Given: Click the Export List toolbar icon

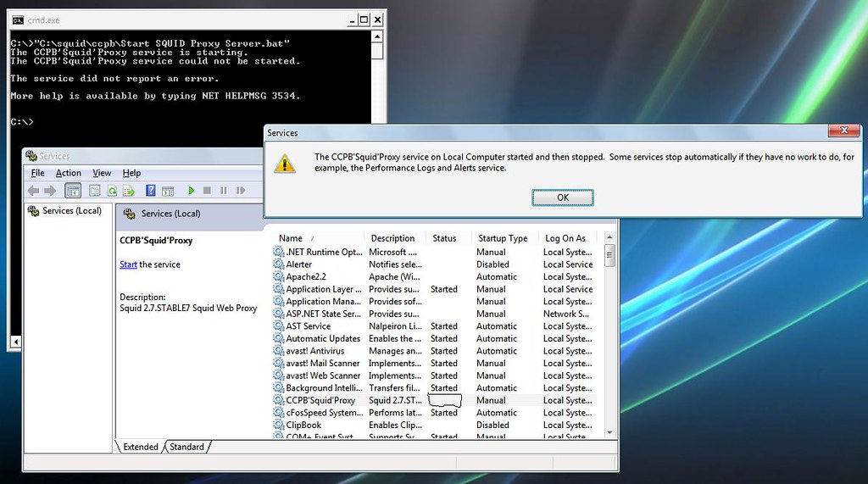Looking at the screenshot, I should pos(127,191).
